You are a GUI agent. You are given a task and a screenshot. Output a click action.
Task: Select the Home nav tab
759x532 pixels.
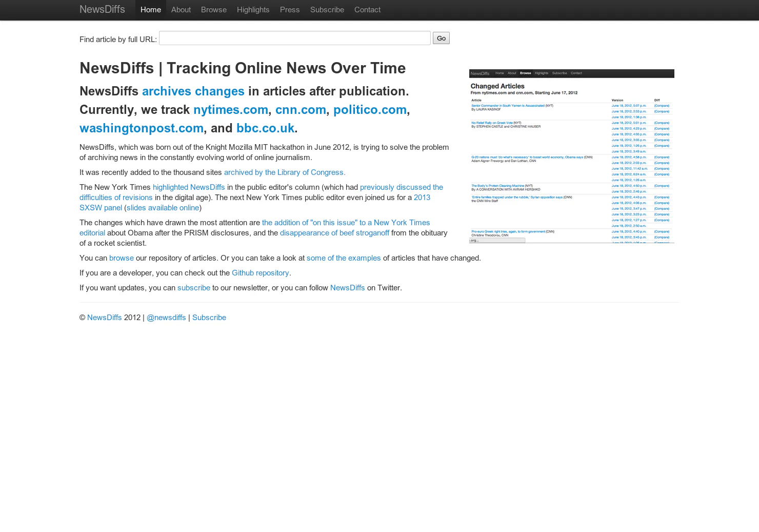tap(151, 10)
